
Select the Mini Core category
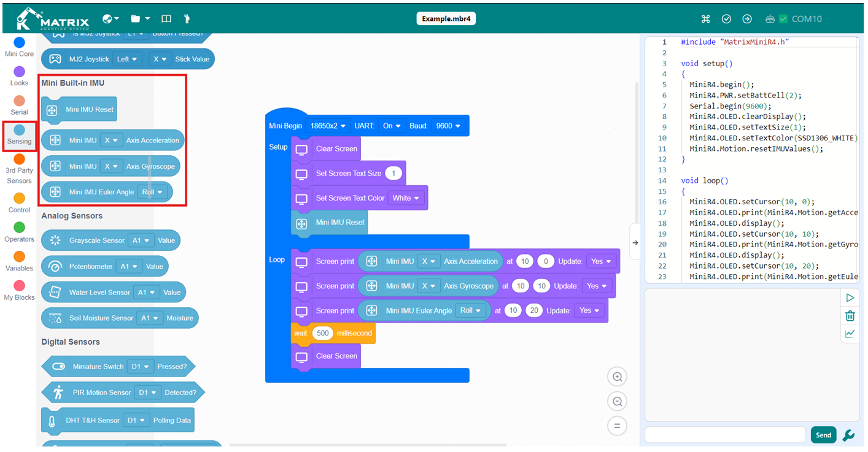click(19, 47)
